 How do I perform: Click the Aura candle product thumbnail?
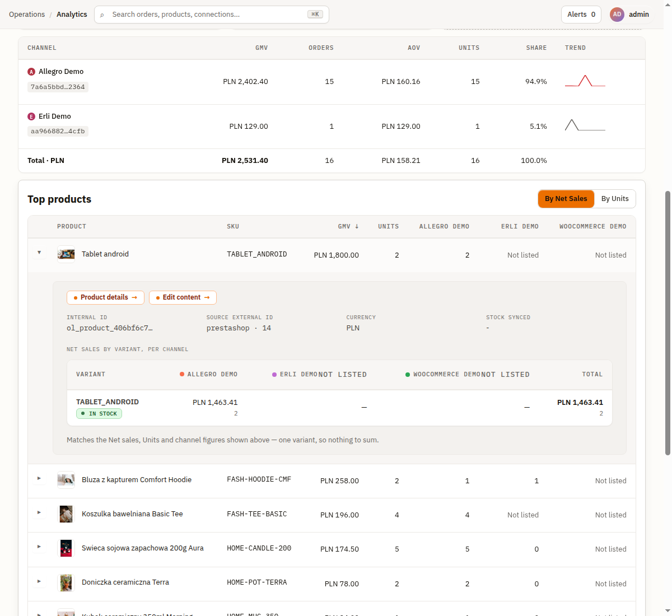click(x=66, y=548)
